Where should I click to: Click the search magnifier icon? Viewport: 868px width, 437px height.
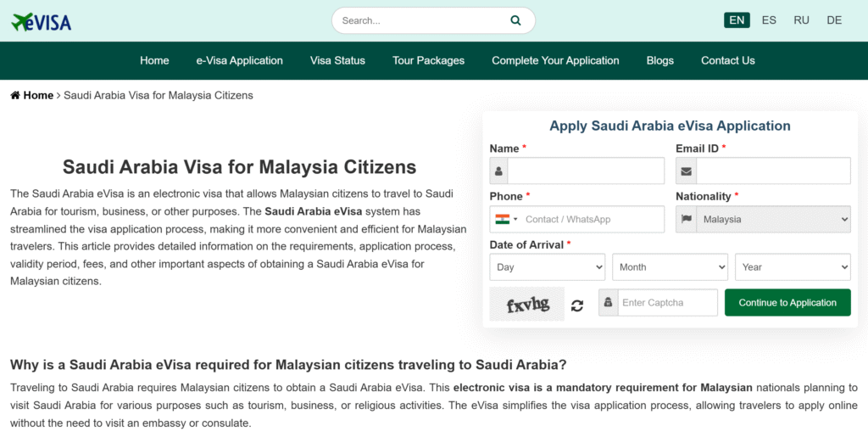click(515, 20)
